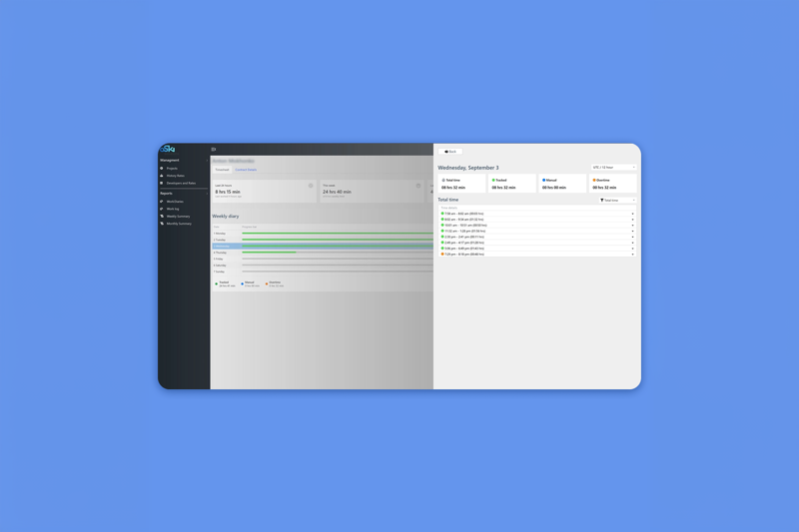
Task: Open History Rates from the sidebar
Action: [x=175, y=176]
